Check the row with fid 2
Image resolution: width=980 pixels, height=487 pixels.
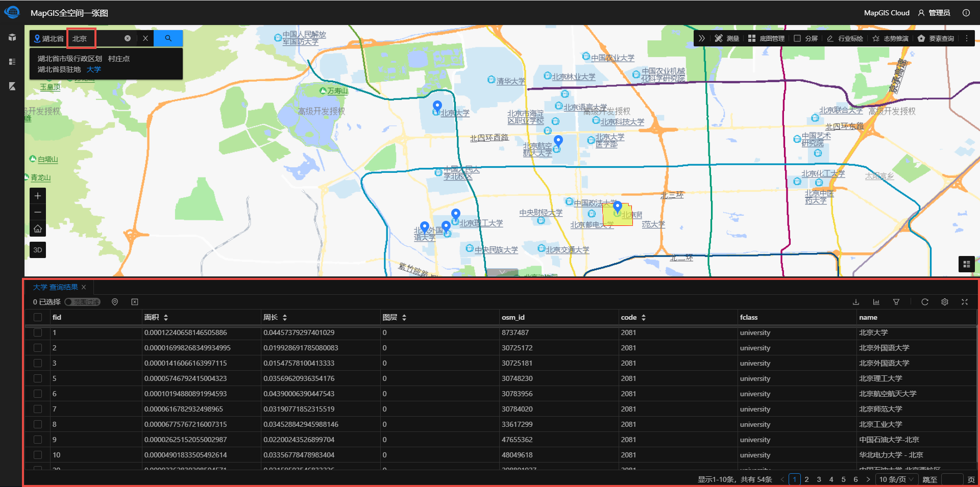click(x=38, y=348)
